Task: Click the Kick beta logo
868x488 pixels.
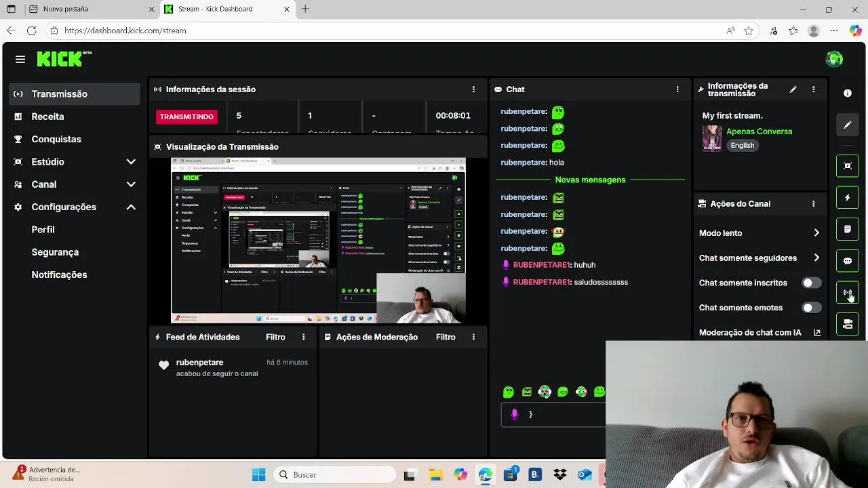Action: [64, 59]
